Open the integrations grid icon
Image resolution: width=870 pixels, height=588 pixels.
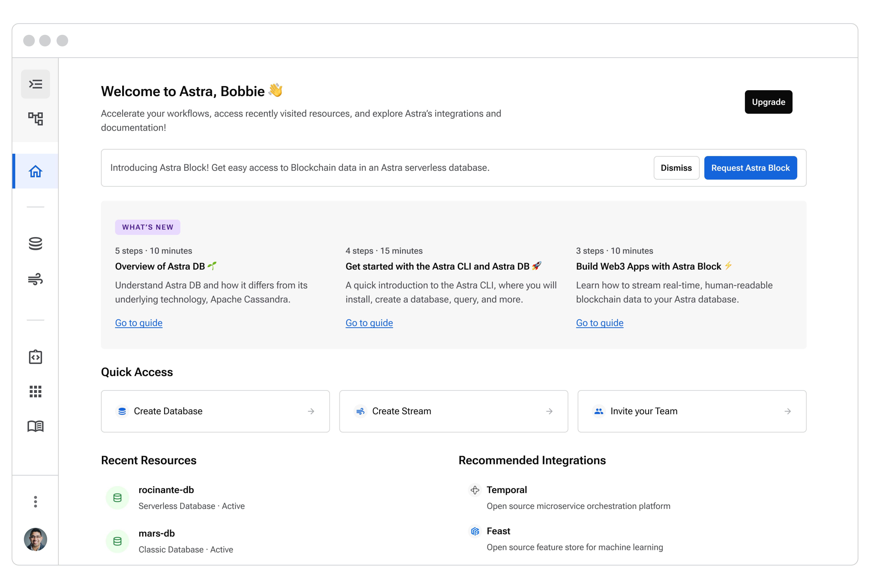[x=35, y=392]
